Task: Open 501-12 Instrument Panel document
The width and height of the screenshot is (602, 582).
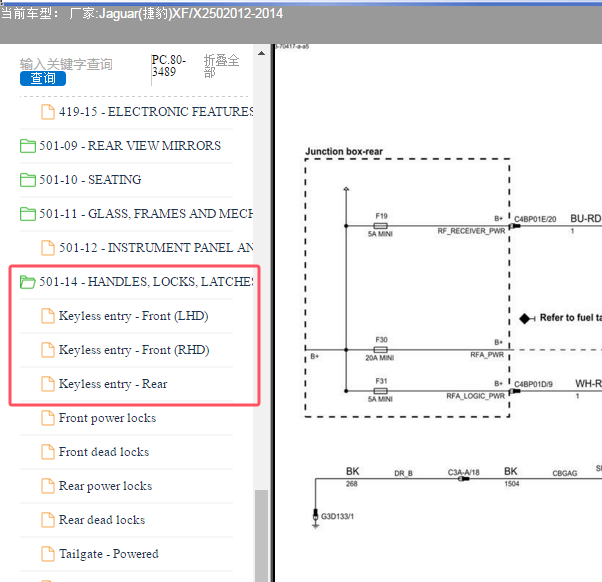Action: tap(155, 248)
